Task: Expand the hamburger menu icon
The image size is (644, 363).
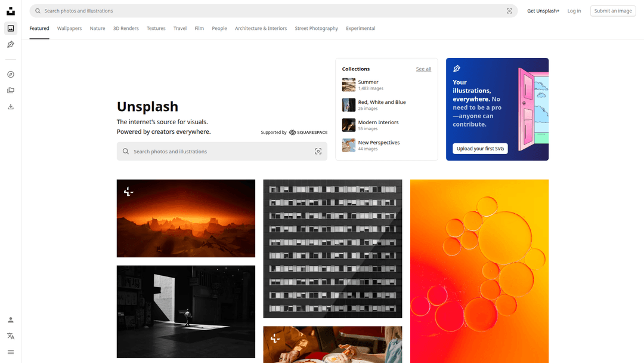Action: (11, 352)
